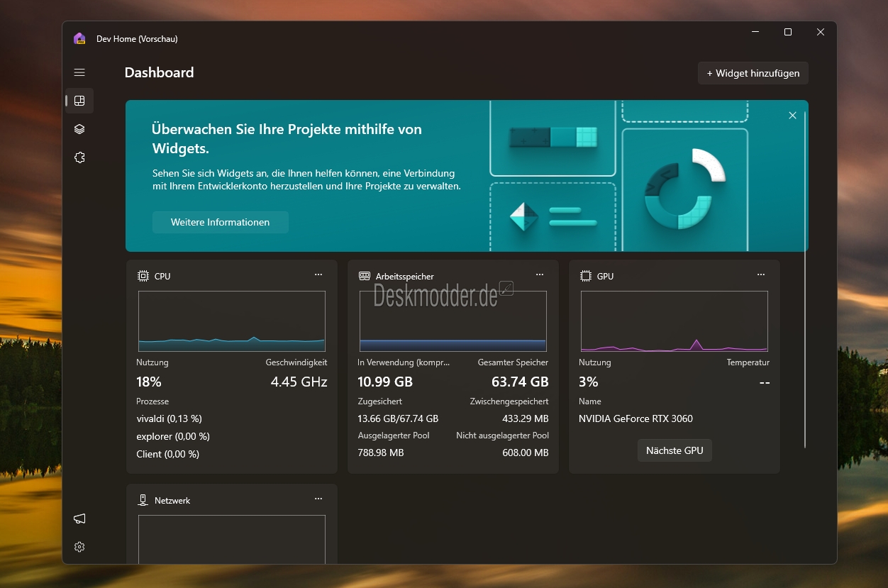Open the Arbeitsspeicher widget options menu

point(540,274)
